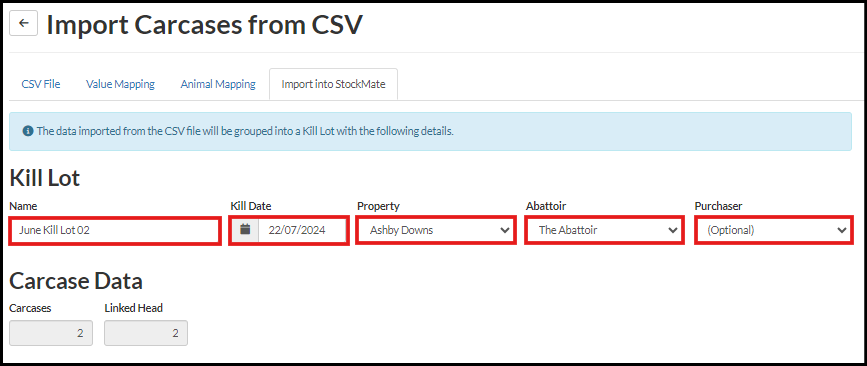Click the Carcase Data section heading

76,281
